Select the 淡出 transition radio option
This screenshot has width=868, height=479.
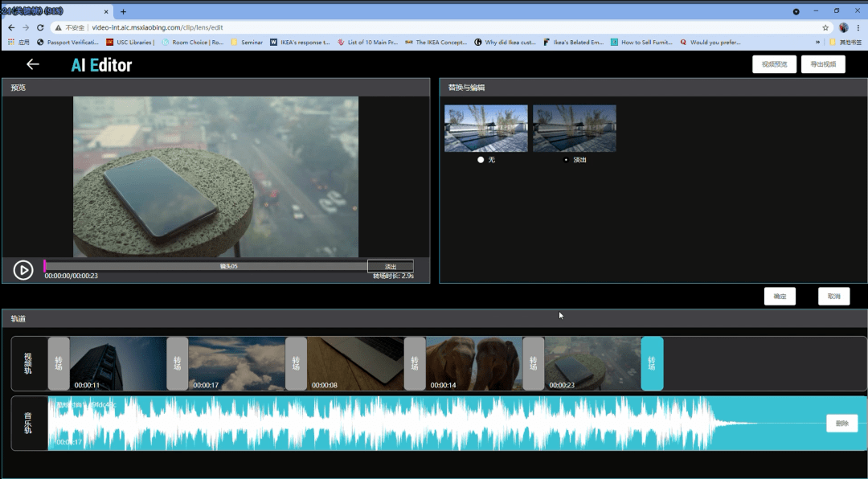pyautogui.click(x=565, y=159)
